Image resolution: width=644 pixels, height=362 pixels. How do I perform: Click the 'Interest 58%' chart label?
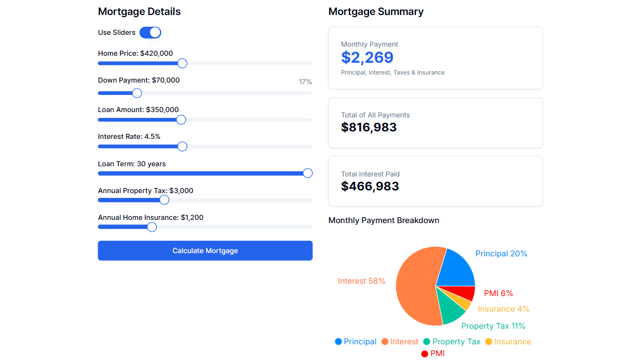click(361, 280)
